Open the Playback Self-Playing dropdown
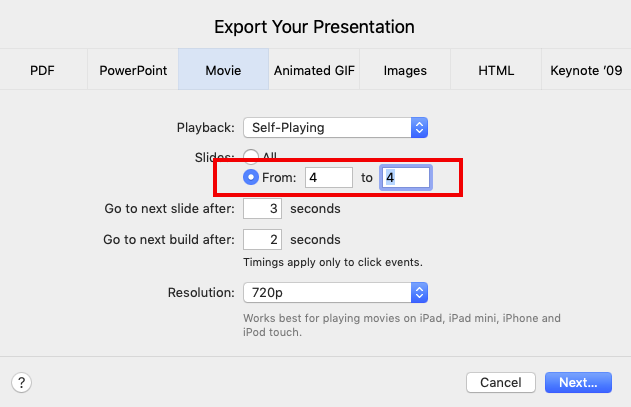This screenshot has width=631, height=407. pos(334,127)
